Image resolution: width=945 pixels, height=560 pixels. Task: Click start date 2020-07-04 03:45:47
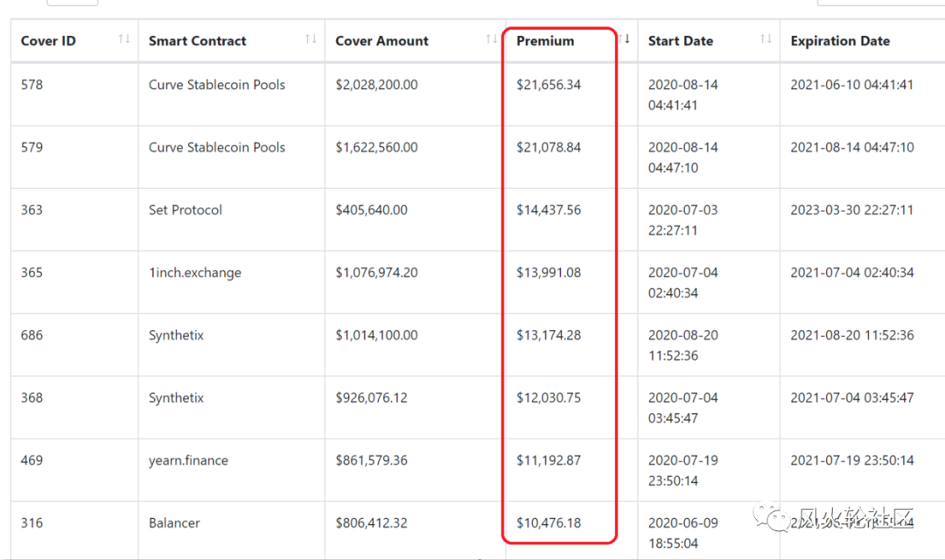[x=683, y=409]
